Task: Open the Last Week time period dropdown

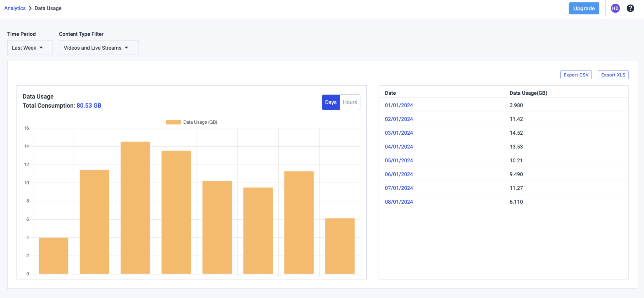Action: click(x=30, y=48)
